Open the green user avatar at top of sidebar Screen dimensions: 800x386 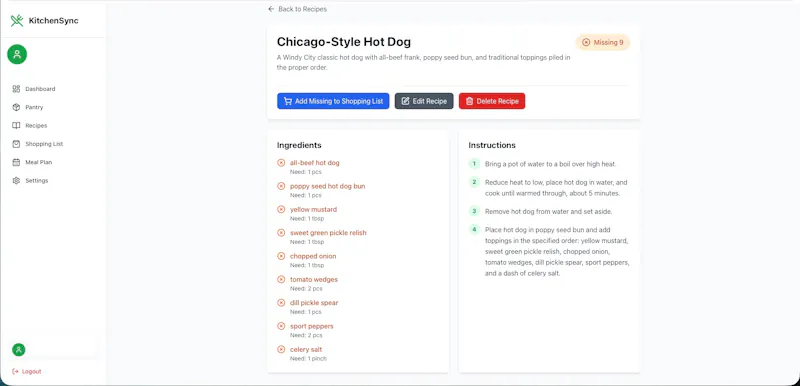pyautogui.click(x=17, y=54)
